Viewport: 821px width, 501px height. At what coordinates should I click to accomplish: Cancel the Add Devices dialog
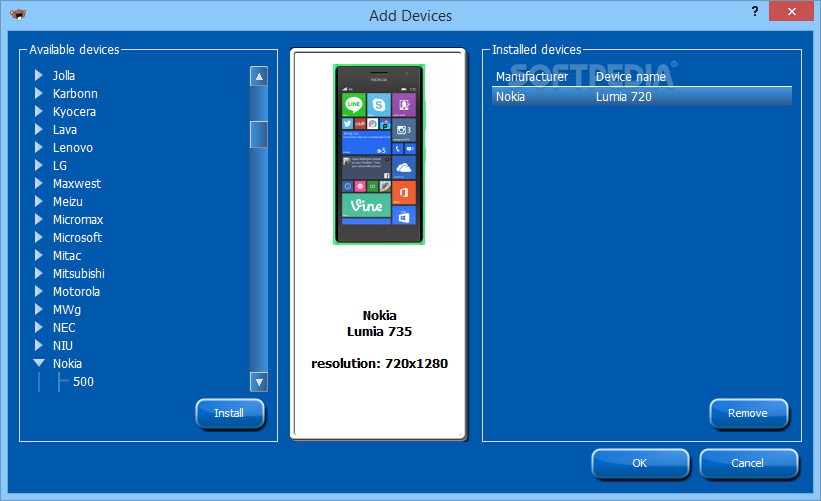tap(748, 463)
